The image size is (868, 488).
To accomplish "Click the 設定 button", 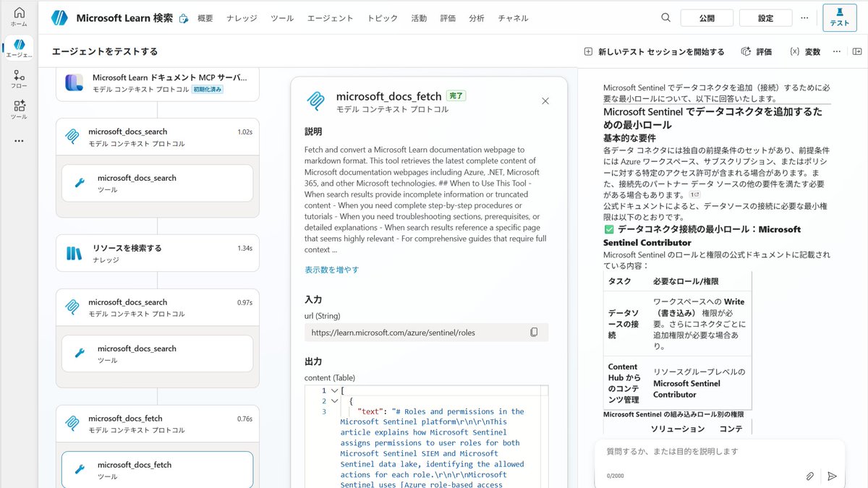I will tap(765, 18).
